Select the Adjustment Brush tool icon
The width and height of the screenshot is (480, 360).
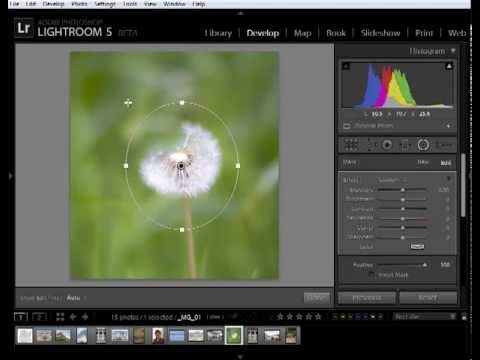click(x=444, y=145)
